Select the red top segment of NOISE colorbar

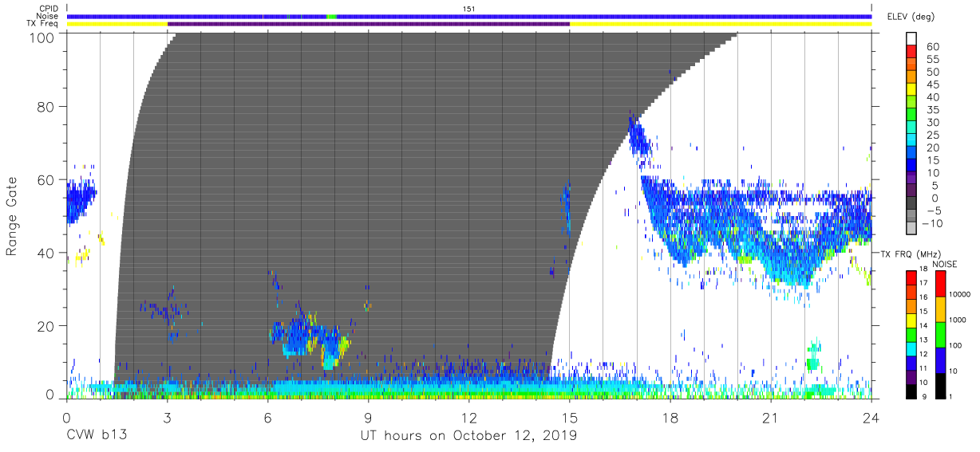941,284
